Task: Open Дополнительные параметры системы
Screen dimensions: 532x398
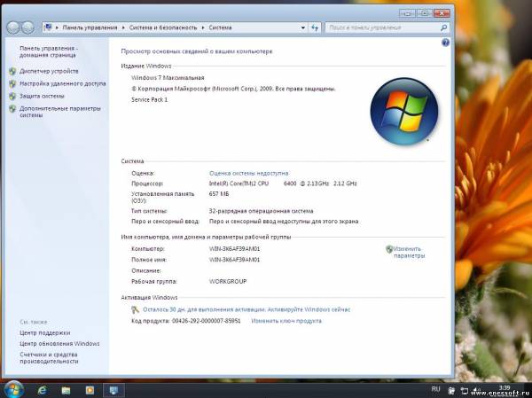Action: pyautogui.click(x=60, y=112)
